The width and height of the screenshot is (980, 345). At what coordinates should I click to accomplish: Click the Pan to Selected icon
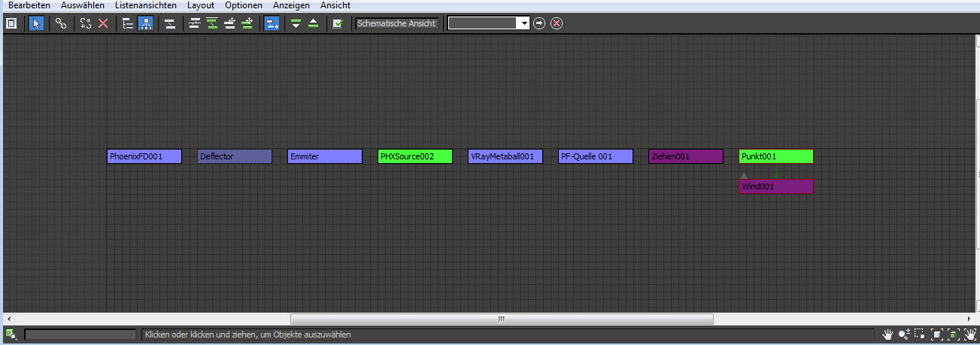[969, 334]
